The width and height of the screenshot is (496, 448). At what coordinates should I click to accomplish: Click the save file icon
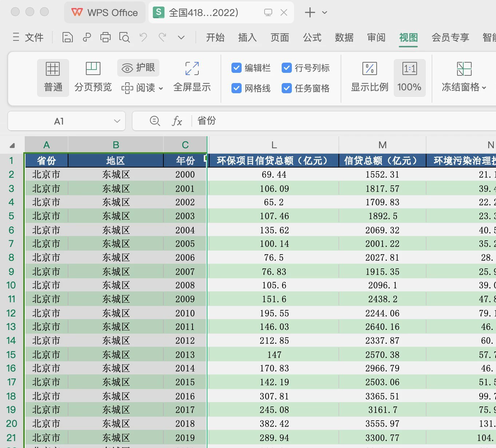click(x=68, y=38)
